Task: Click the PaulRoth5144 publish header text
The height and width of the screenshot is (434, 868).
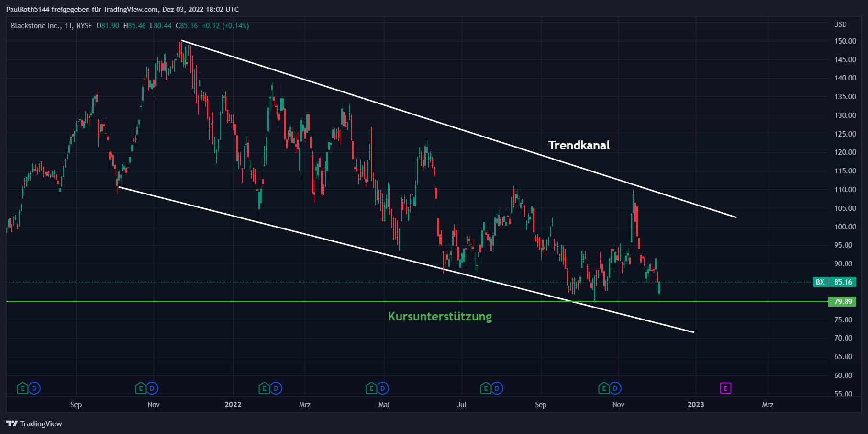Action: pos(122,9)
